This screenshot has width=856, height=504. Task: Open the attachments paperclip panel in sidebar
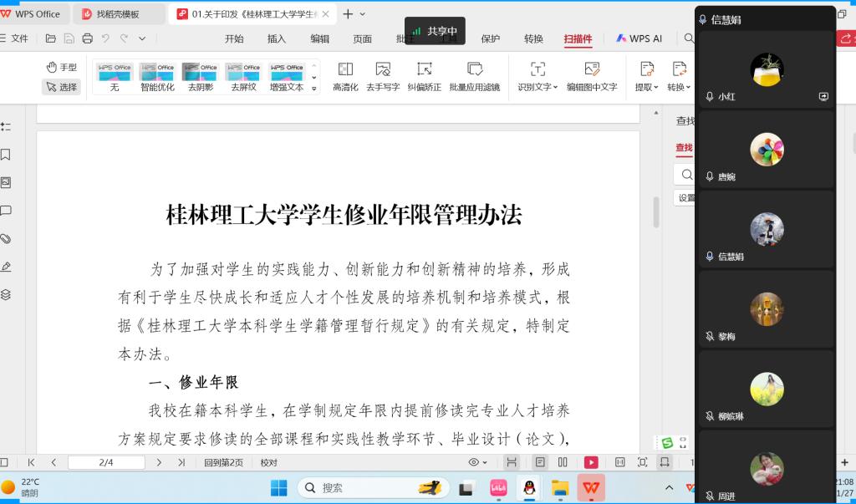(x=6, y=238)
